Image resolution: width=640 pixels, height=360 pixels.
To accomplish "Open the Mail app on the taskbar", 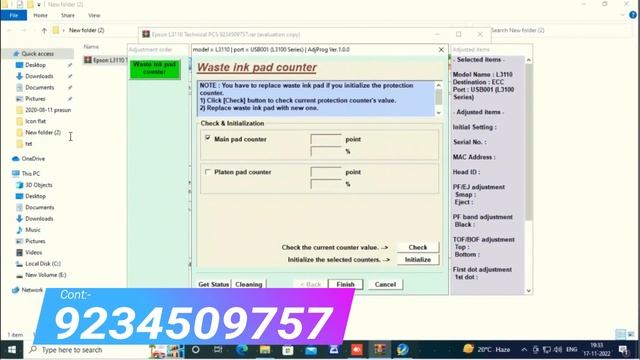I will point(311,350).
